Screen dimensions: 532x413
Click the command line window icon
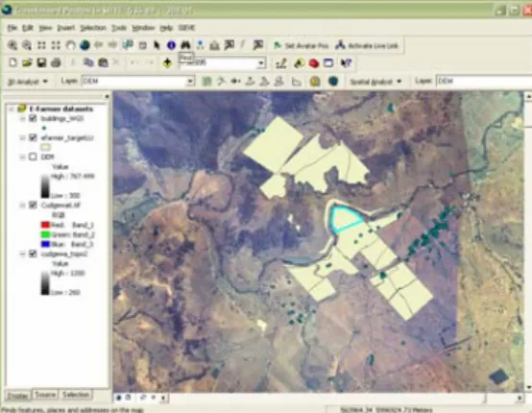328,63
